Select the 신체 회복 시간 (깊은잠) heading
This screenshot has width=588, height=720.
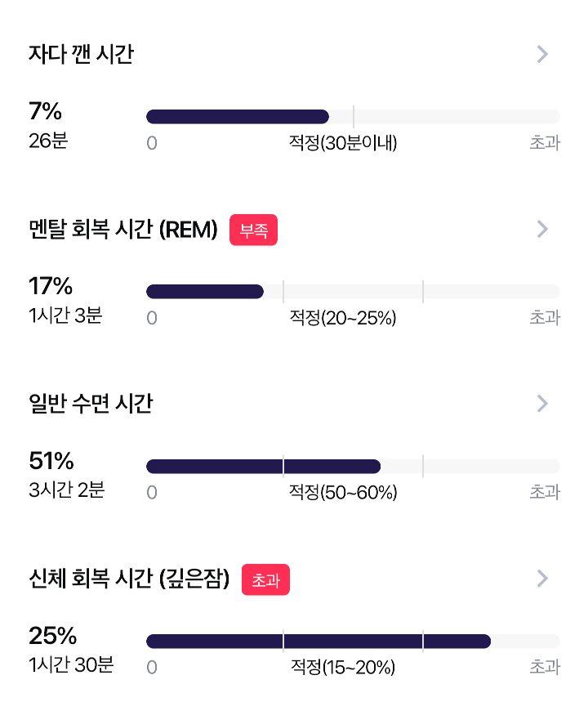point(129,578)
